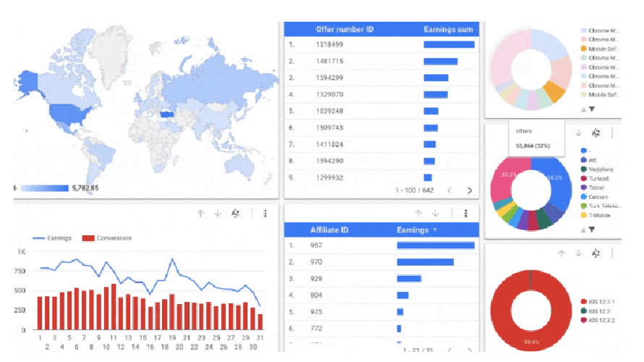Click drill-down arrow above Earnings/Conversions line chart
Image resolution: width=644 pixels, height=362 pixels.
click(218, 214)
